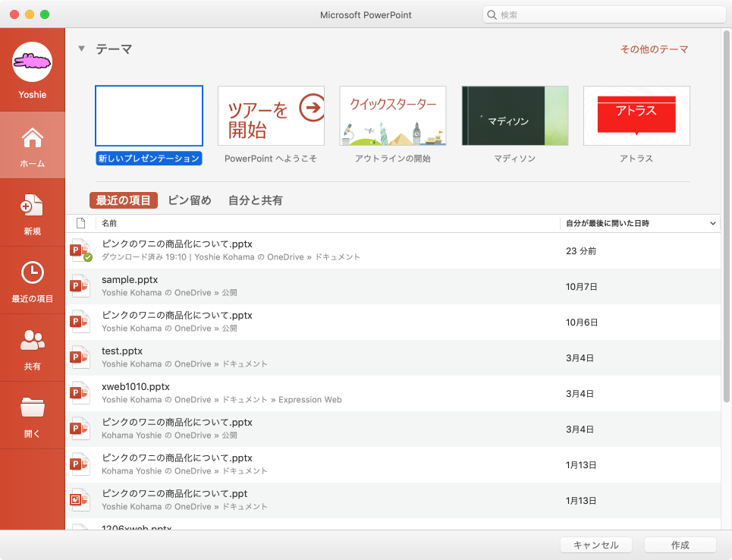Select ツアーを開始 welcome template
732x560 pixels.
click(272, 115)
